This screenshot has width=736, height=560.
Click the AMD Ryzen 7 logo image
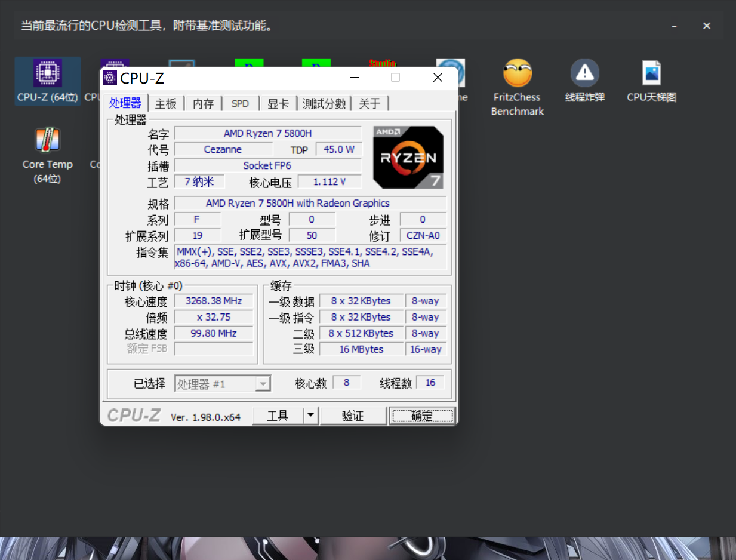pos(408,157)
